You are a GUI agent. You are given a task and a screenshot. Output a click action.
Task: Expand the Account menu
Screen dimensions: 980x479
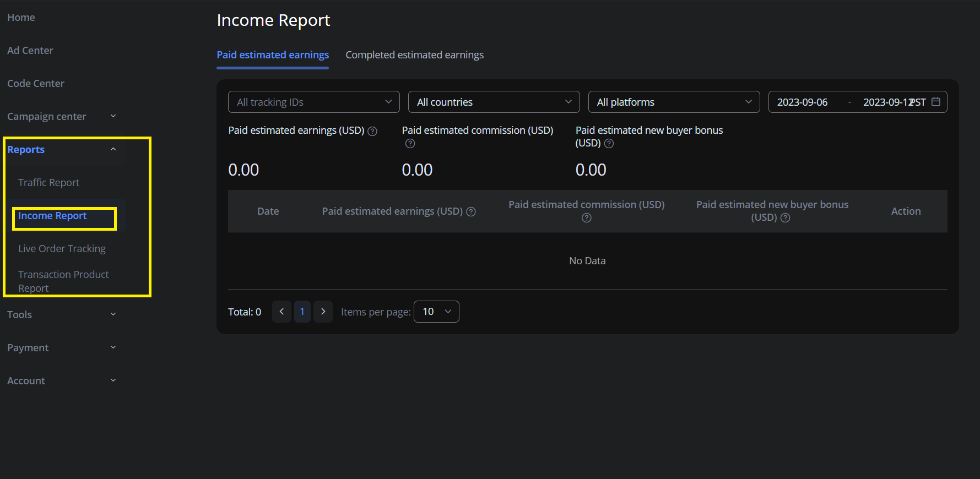pyautogui.click(x=62, y=380)
